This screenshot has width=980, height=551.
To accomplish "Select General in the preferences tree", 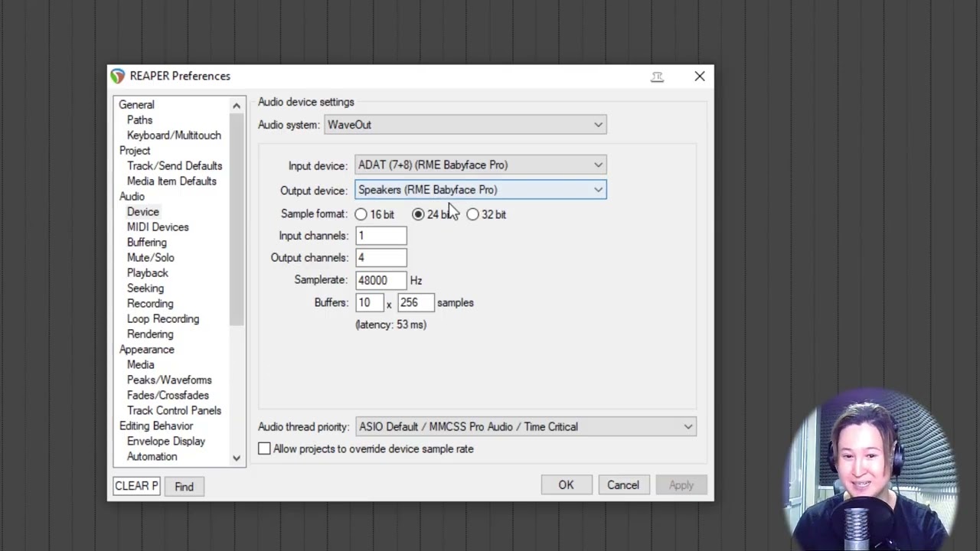I will click(136, 105).
